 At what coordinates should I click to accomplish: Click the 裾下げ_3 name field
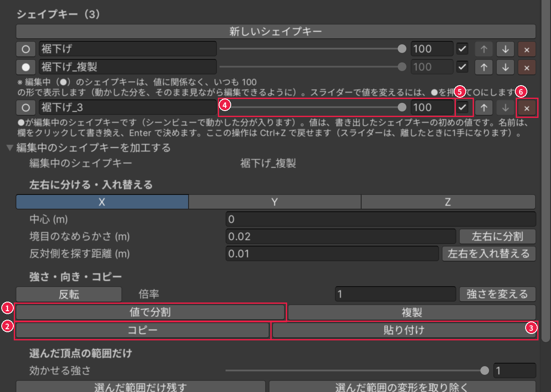pyautogui.click(x=128, y=108)
